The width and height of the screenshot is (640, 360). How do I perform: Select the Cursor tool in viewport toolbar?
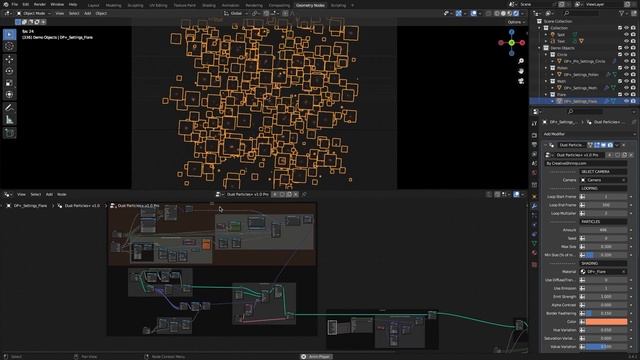[9, 46]
